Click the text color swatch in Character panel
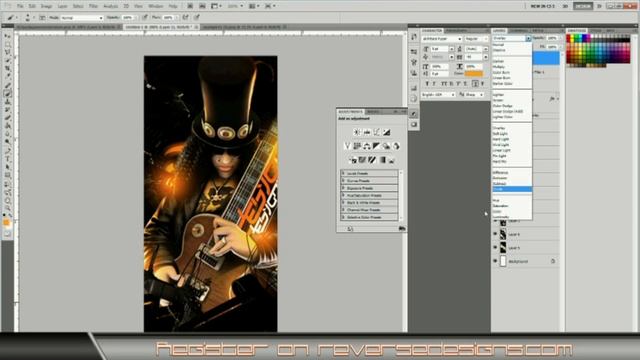 (474, 74)
